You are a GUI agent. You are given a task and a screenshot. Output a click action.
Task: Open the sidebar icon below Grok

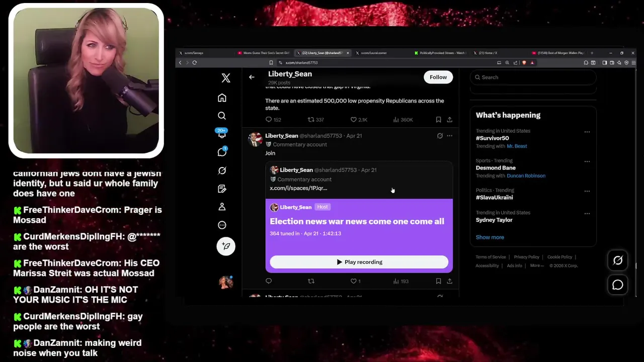tap(222, 189)
